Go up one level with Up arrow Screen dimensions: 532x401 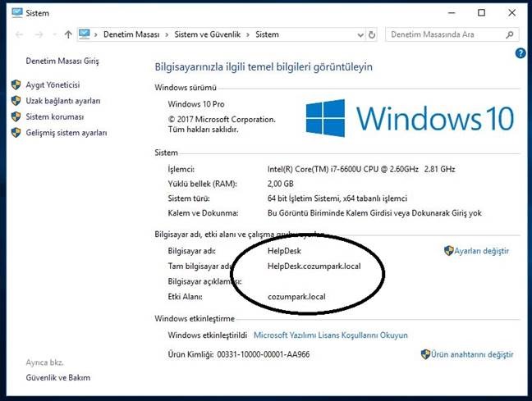68,34
